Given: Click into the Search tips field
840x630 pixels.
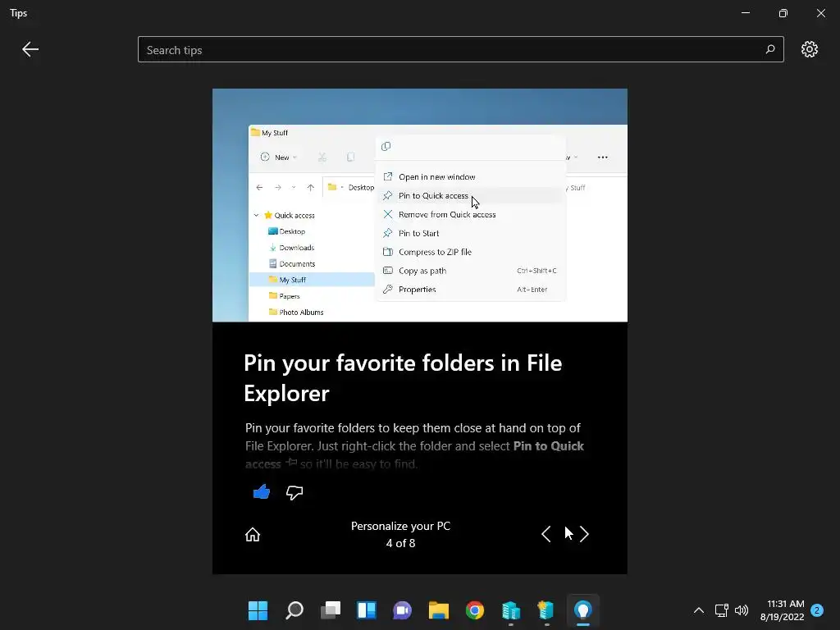Looking at the screenshot, I should (x=460, y=49).
